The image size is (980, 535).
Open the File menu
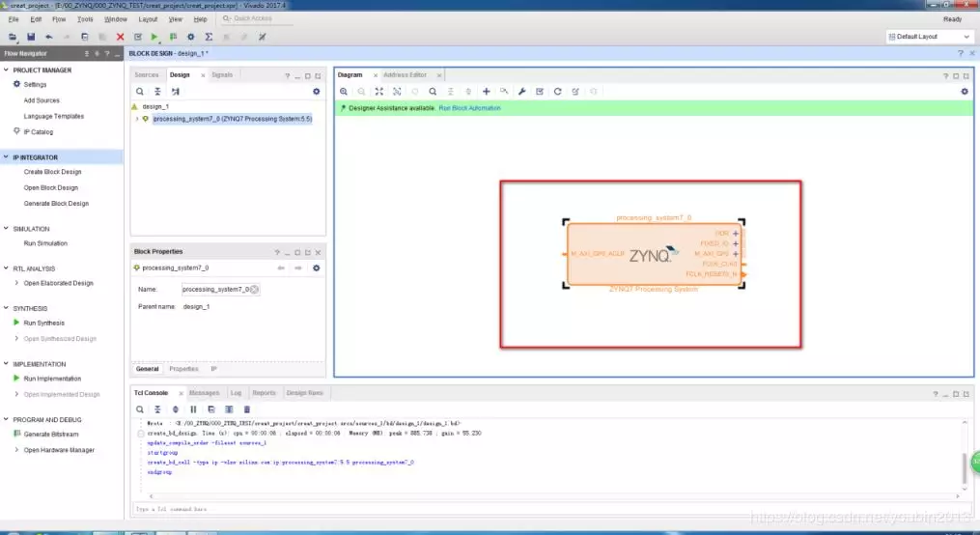(14, 19)
